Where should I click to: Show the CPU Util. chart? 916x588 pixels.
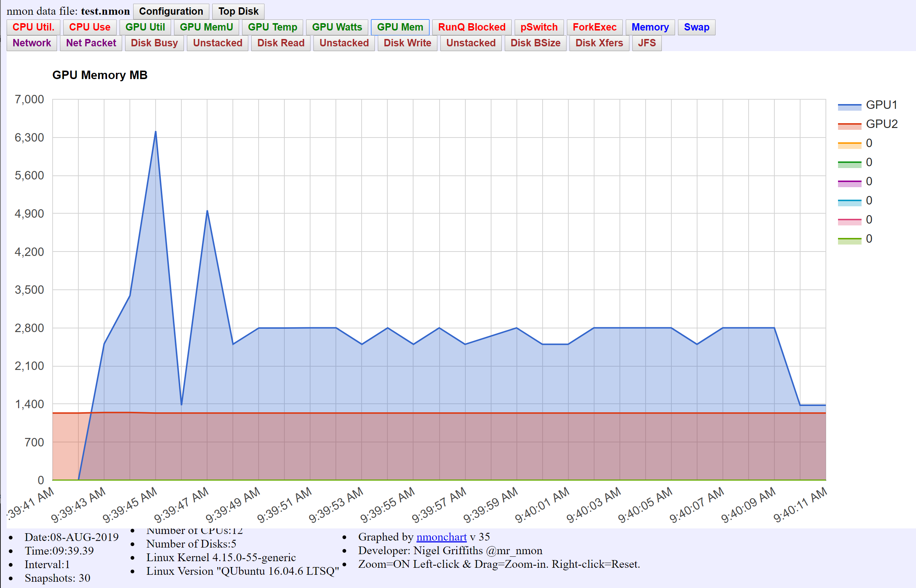click(x=33, y=27)
